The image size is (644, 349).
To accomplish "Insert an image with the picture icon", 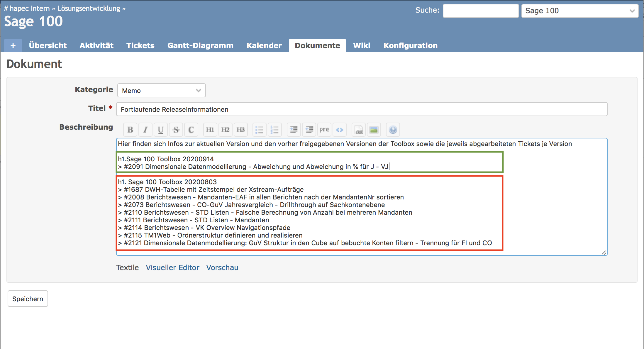I will [x=374, y=130].
